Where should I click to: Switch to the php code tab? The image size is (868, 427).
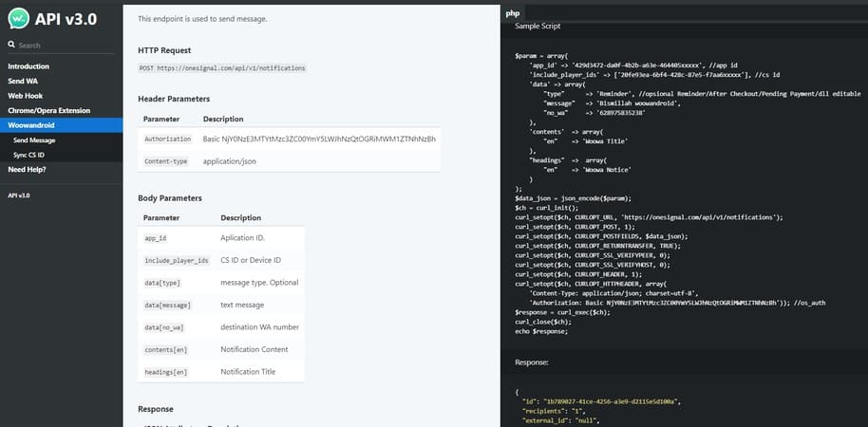coord(512,13)
